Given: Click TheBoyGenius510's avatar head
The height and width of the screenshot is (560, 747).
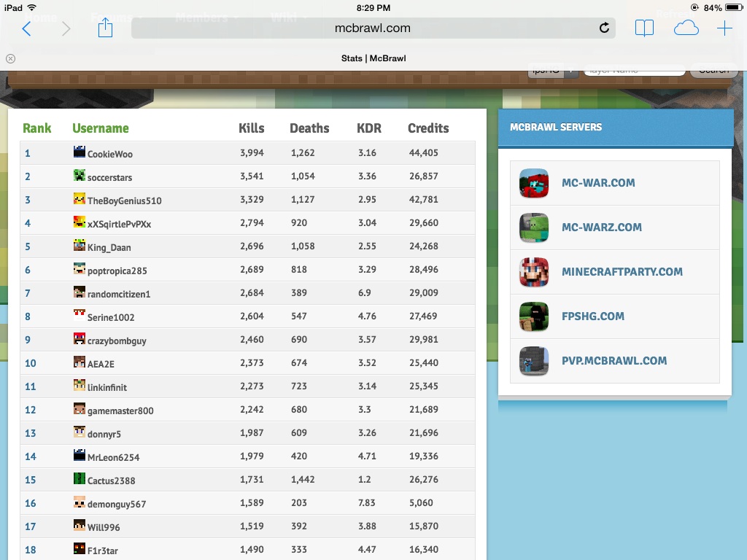Looking at the screenshot, I should coord(80,199).
